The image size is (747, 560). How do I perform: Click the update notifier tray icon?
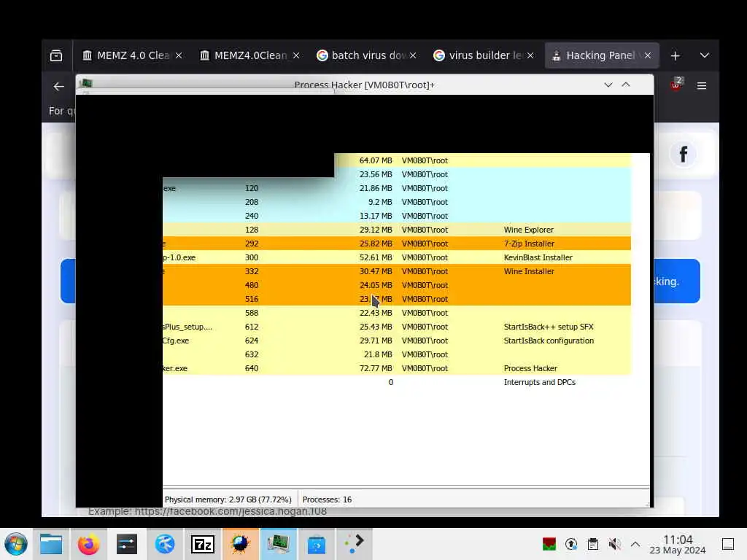tap(571, 544)
